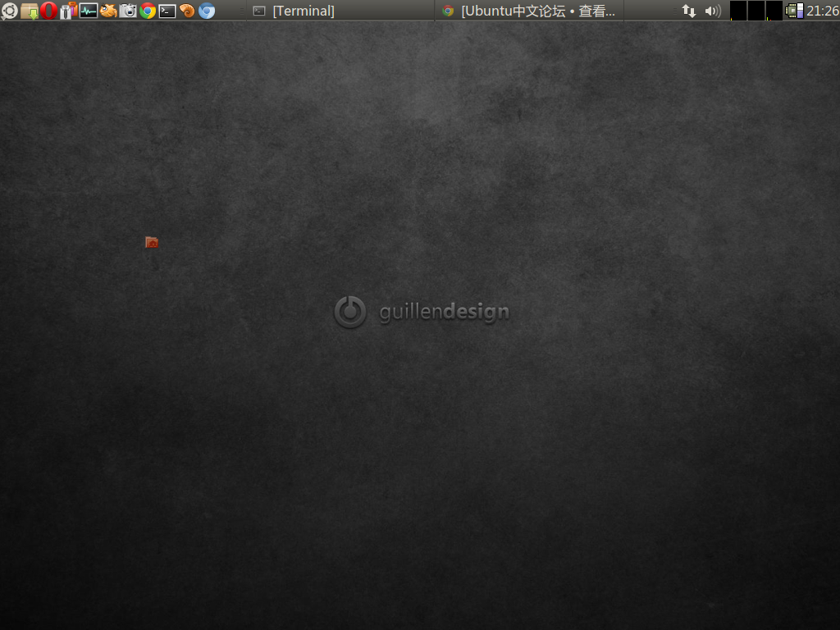The width and height of the screenshot is (840, 630).
Task: Launch the package installer with green arrow
Action: [x=30, y=11]
